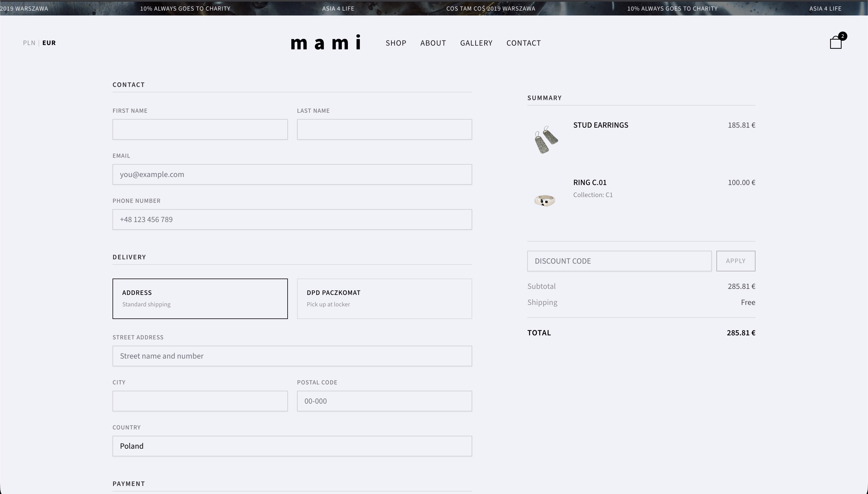Choose Address standard shipping option
The width and height of the screenshot is (868, 494).
(200, 298)
